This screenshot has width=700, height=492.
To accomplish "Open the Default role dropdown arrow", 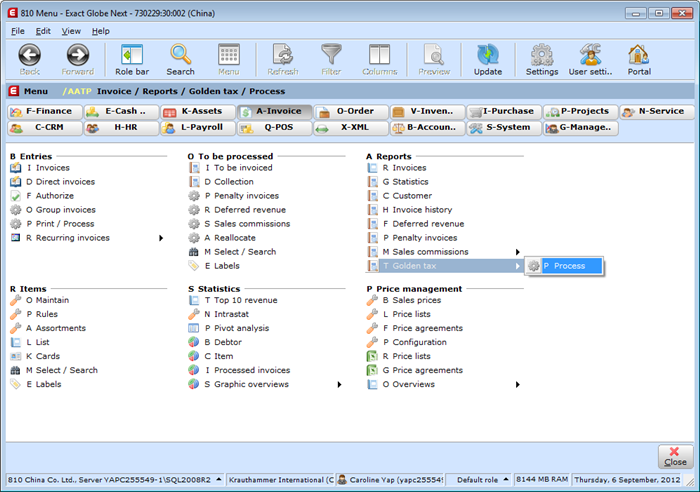I will click(x=506, y=479).
